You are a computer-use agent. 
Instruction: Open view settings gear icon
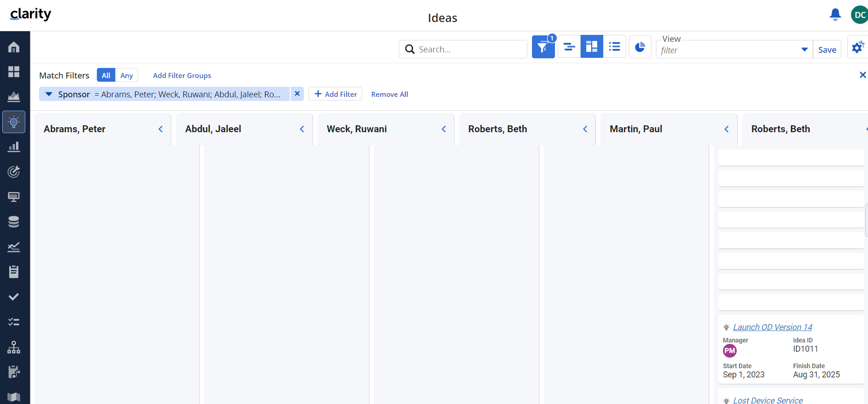857,47
